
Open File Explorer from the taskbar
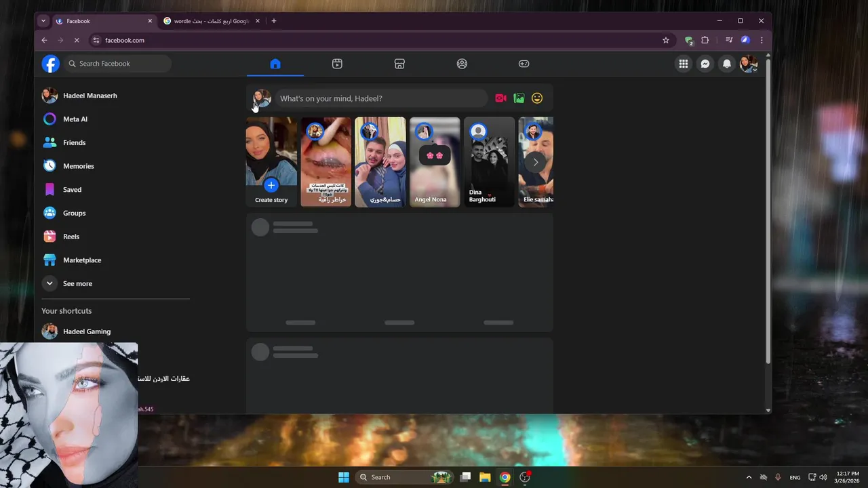tap(485, 477)
